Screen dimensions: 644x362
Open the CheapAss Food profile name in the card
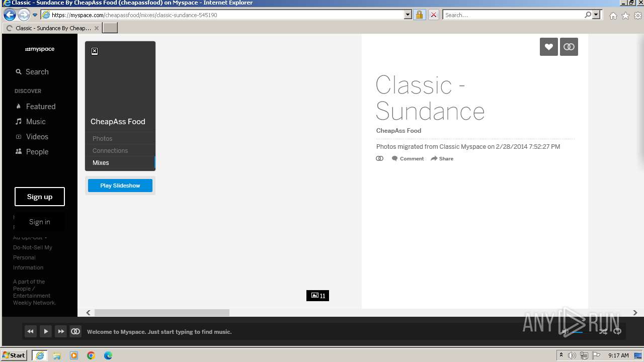coord(118,122)
